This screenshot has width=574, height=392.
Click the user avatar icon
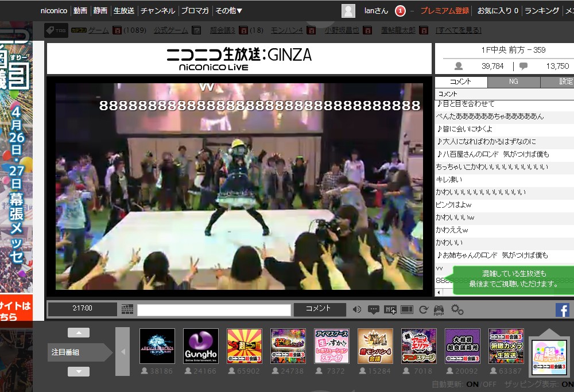click(348, 10)
